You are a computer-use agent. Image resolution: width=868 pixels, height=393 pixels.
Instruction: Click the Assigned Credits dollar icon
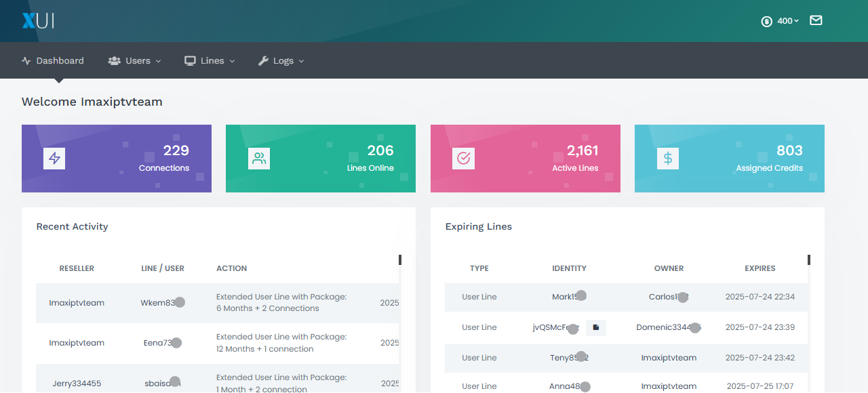click(668, 159)
